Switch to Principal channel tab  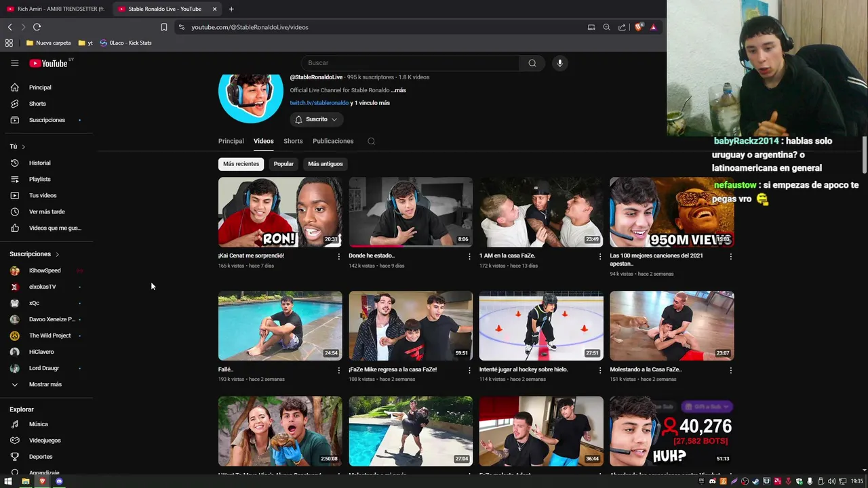pyautogui.click(x=231, y=141)
